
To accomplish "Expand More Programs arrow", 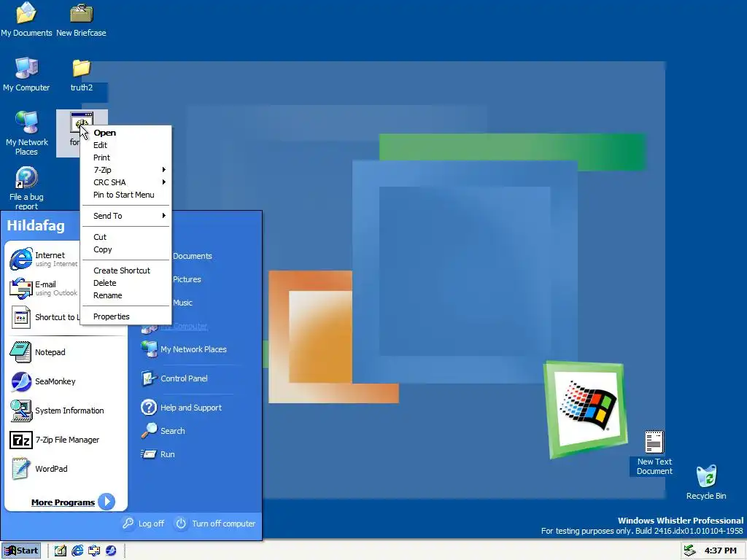I will pos(107,502).
